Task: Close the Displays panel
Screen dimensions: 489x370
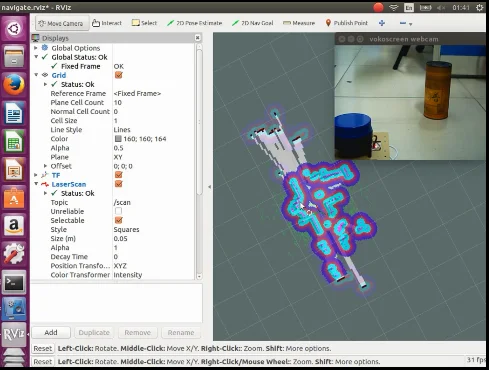Action: [x=197, y=38]
